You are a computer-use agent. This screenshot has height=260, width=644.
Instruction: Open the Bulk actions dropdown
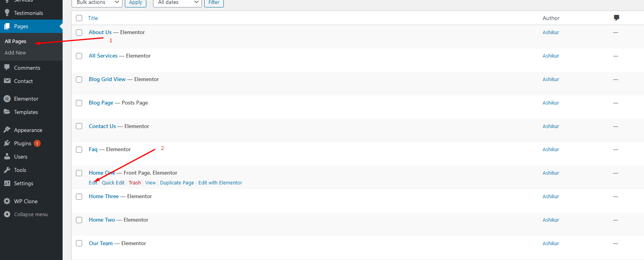[x=97, y=2]
